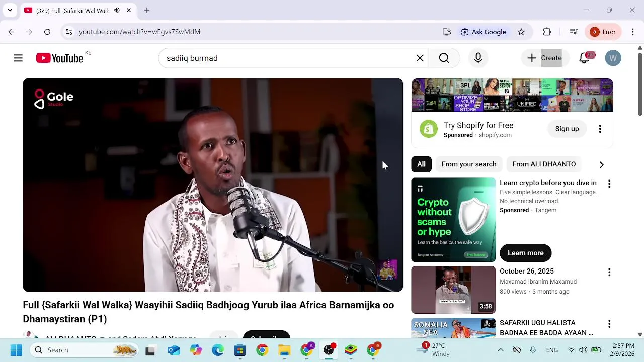Open the Windows Start menu
644x362 pixels.
click(16, 350)
